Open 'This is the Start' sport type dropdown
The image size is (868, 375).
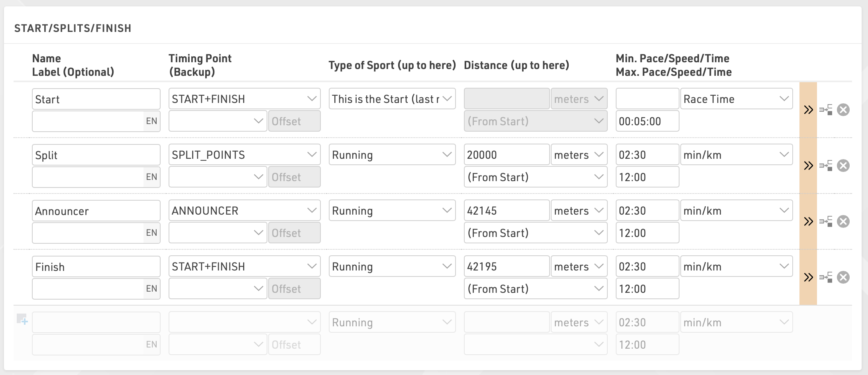coord(392,99)
